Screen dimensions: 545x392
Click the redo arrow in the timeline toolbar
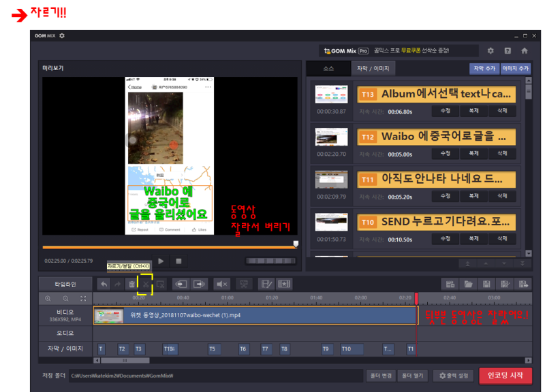tap(117, 284)
